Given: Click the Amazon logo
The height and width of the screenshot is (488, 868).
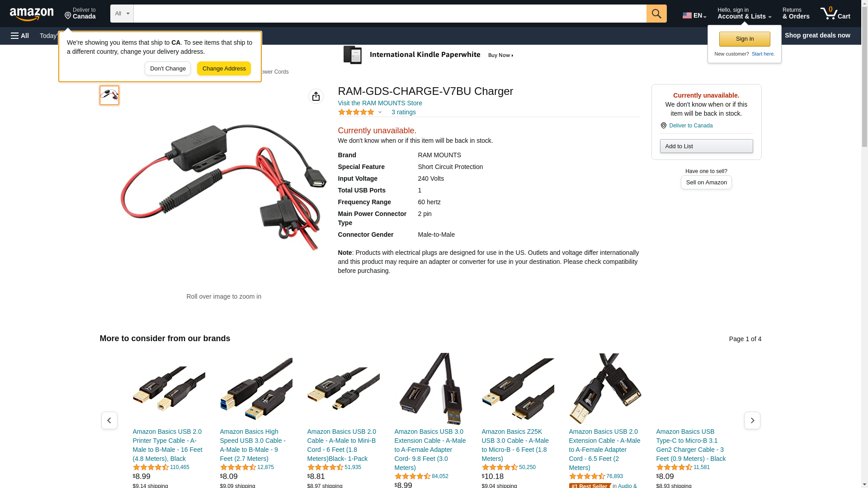Looking at the screenshot, I should point(32,14).
